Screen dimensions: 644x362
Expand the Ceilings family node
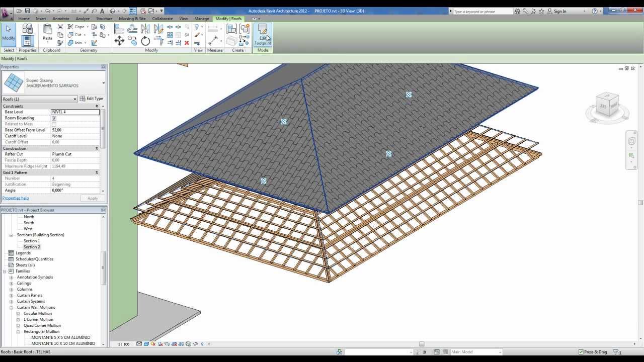click(11, 283)
